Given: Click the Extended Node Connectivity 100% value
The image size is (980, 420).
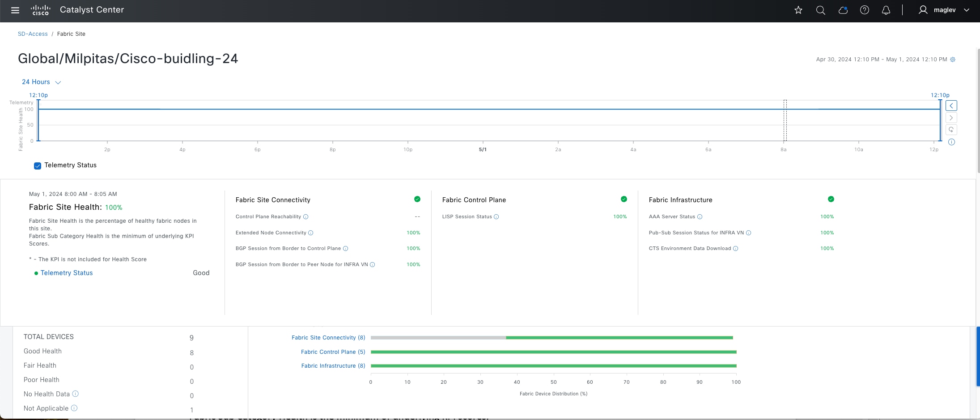Looking at the screenshot, I should pyautogui.click(x=413, y=233).
